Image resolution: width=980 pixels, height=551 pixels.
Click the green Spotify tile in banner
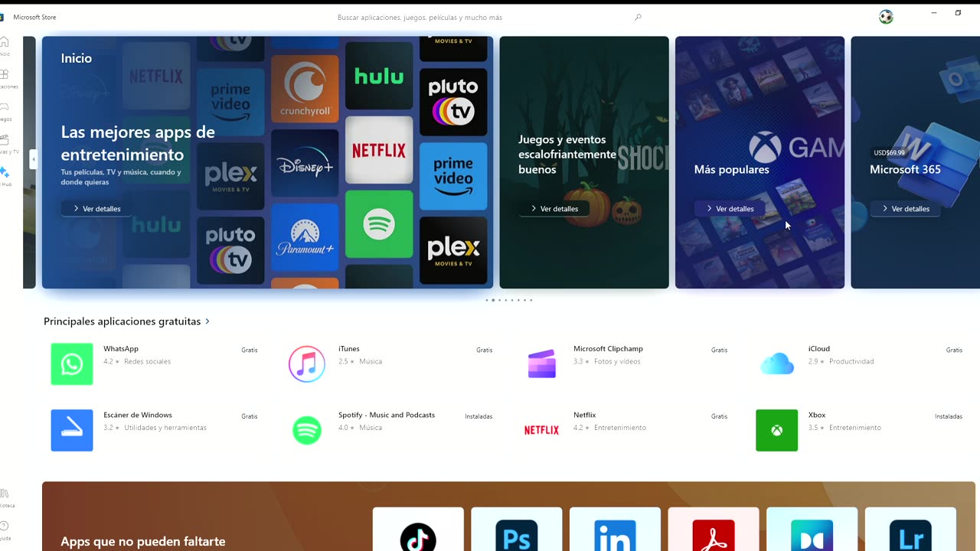[379, 224]
